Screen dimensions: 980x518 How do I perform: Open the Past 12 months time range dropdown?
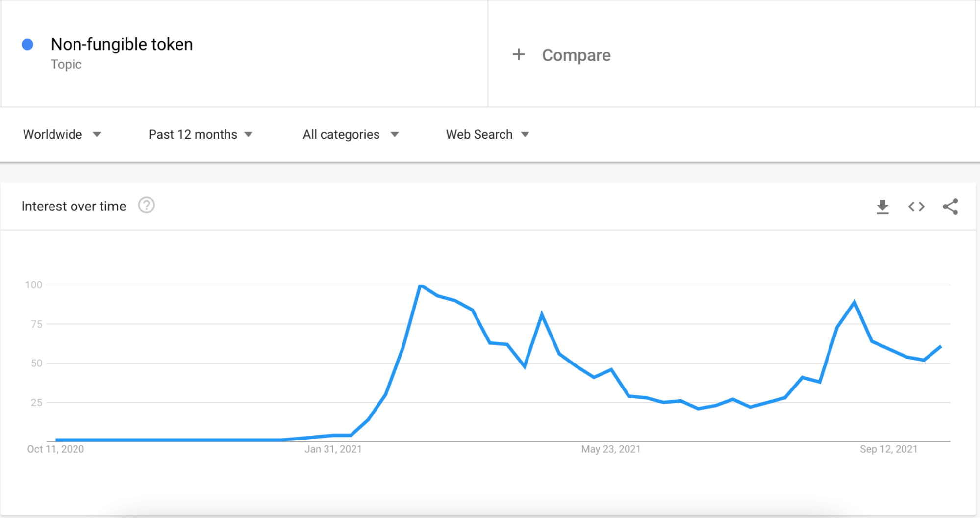(x=201, y=134)
